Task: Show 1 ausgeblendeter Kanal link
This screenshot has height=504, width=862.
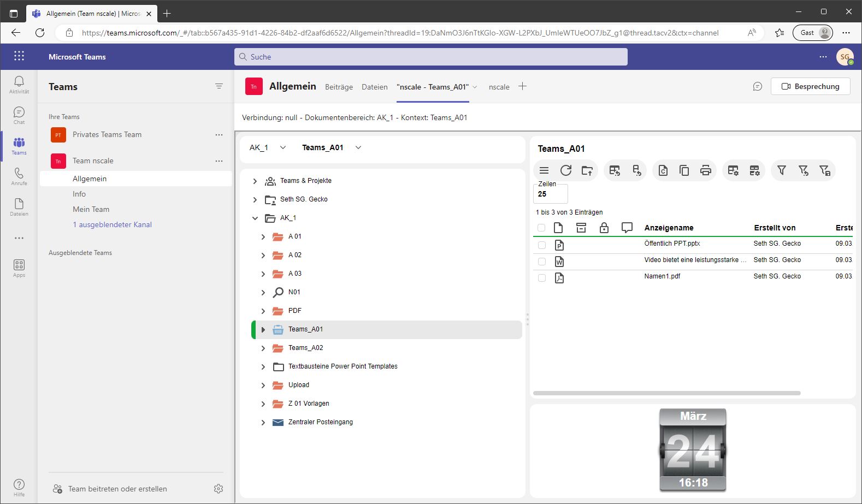Action: point(112,224)
